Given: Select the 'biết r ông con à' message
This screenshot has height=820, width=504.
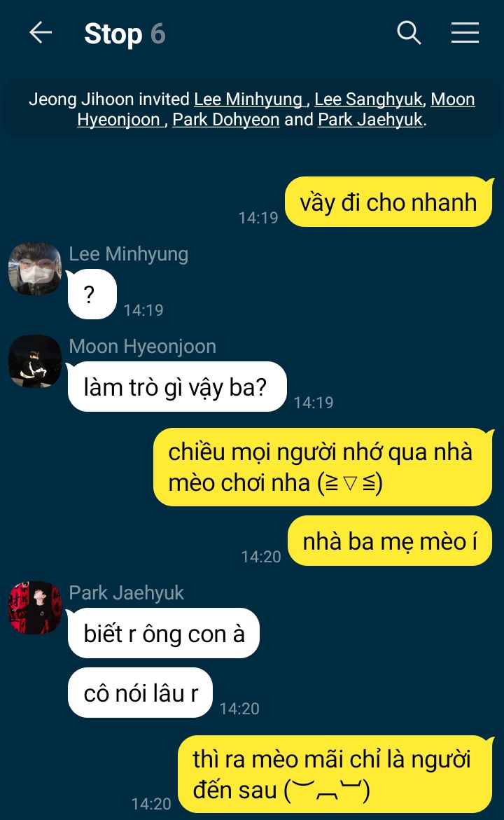Looking at the screenshot, I should point(164,633).
